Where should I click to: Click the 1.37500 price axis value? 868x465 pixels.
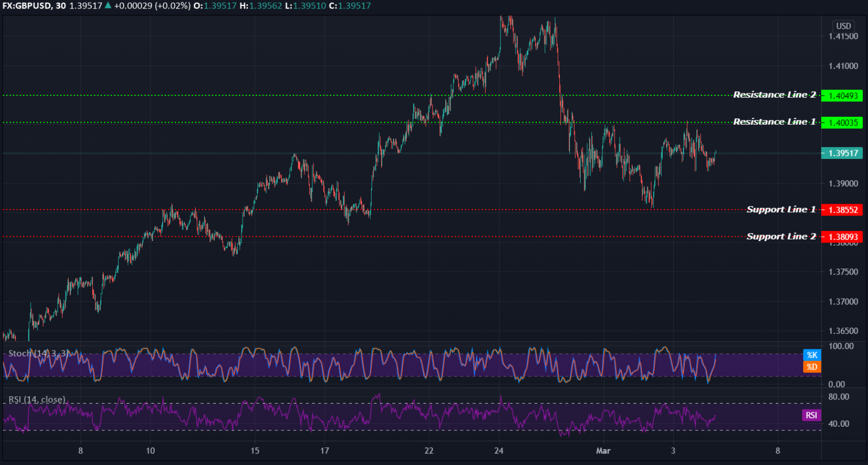(x=843, y=272)
